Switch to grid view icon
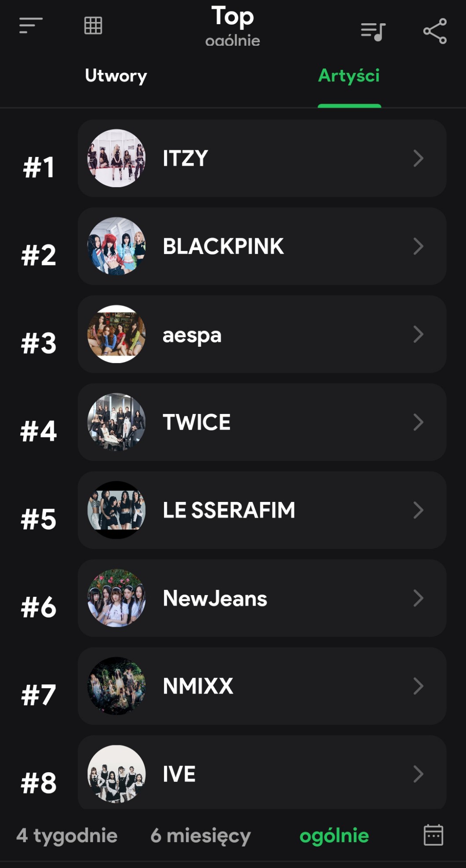Viewport: 466px width, 868px height. coord(93,25)
